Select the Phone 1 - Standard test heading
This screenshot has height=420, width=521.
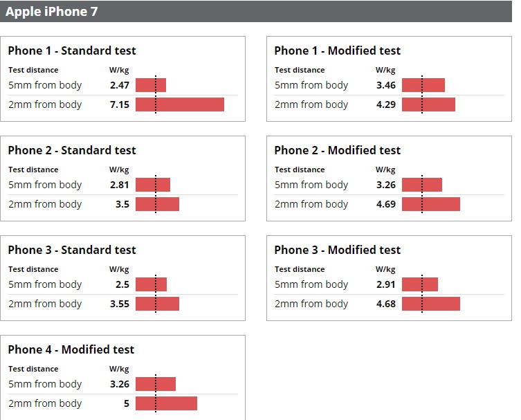point(72,51)
